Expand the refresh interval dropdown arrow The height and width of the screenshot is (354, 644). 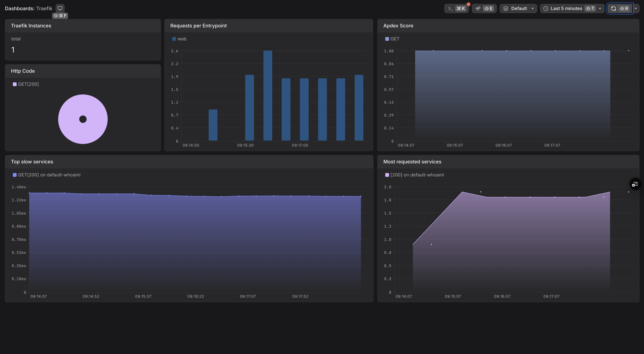[x=636, y=9]
